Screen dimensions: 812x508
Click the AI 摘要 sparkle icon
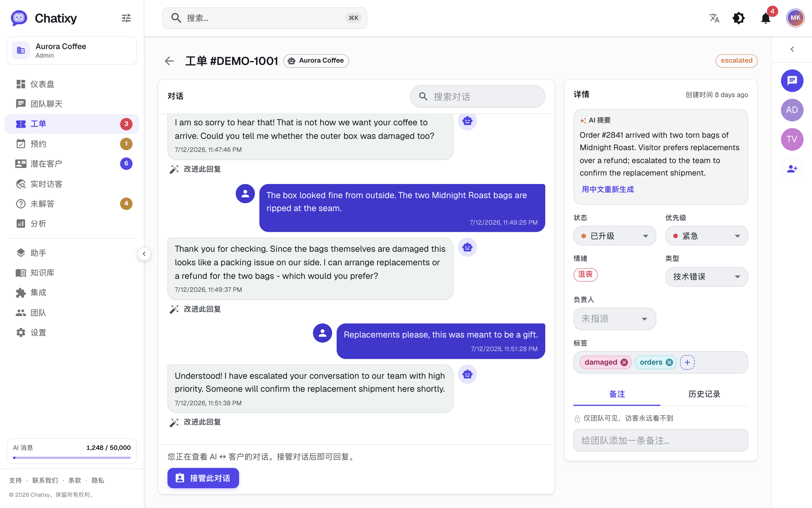pos(583,120)
